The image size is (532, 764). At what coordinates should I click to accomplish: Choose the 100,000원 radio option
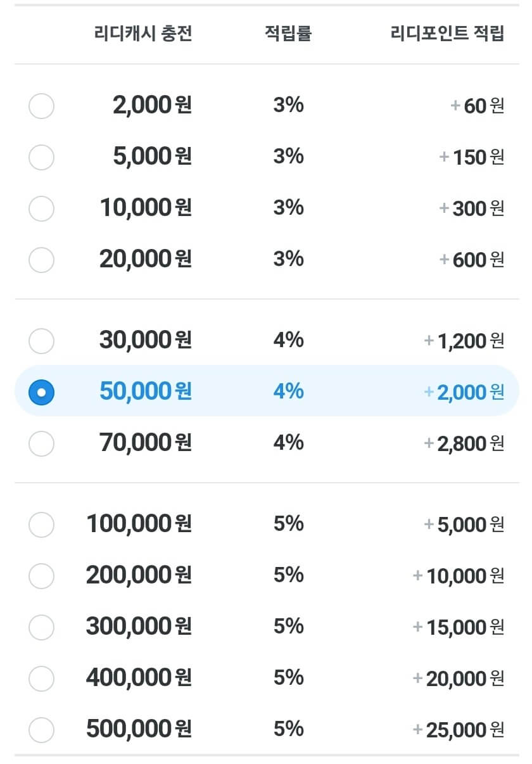[42, 525]
